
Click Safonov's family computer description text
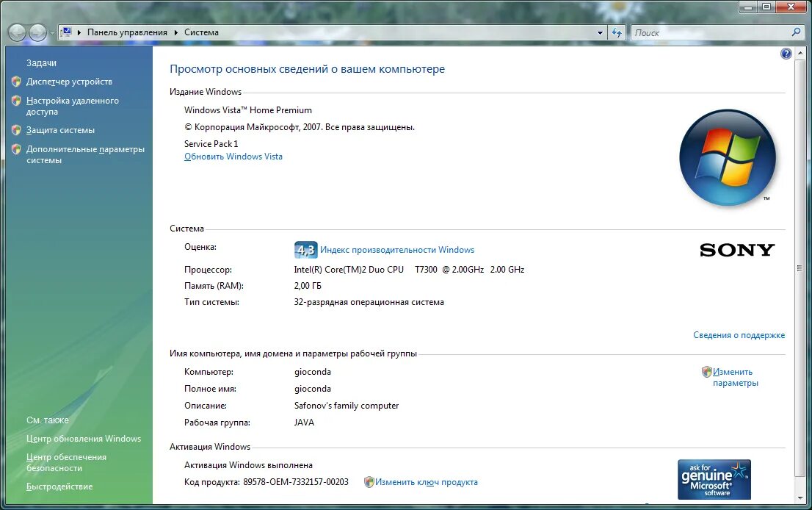[347, 406]
